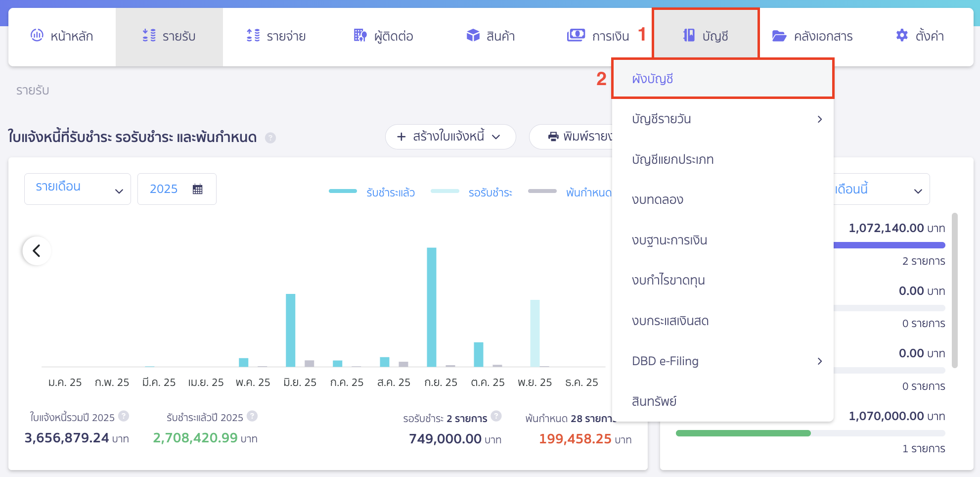
Task: Click the green progress bar
Action: pos(744,432)
